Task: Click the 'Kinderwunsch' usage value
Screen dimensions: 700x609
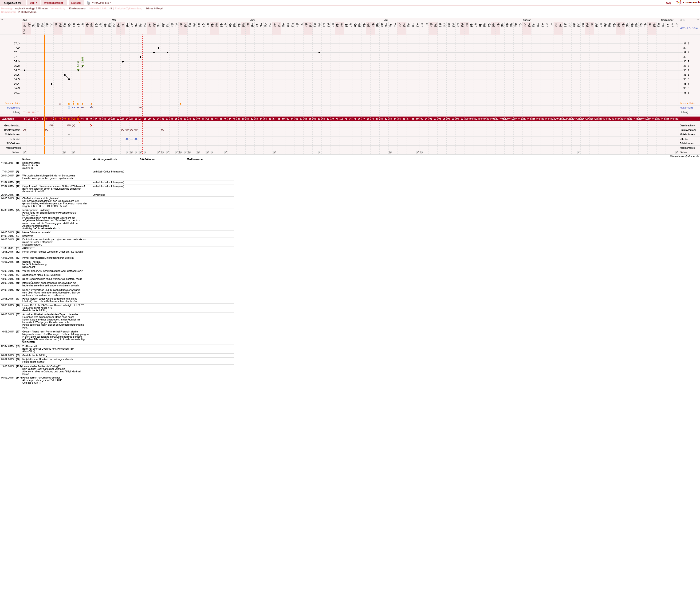Action: pyautogui.click(x=78, y=8)
